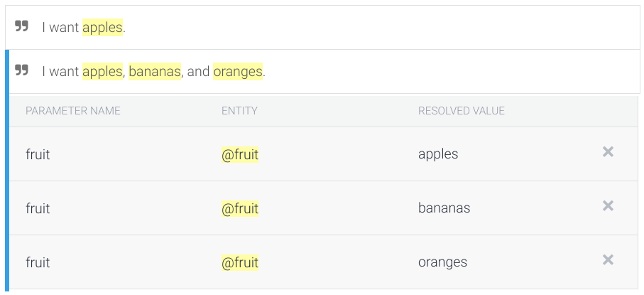Viewport: 644px width, 295px height.
Task: Click resolved value 'bananas'
Action: click(444, 208)
